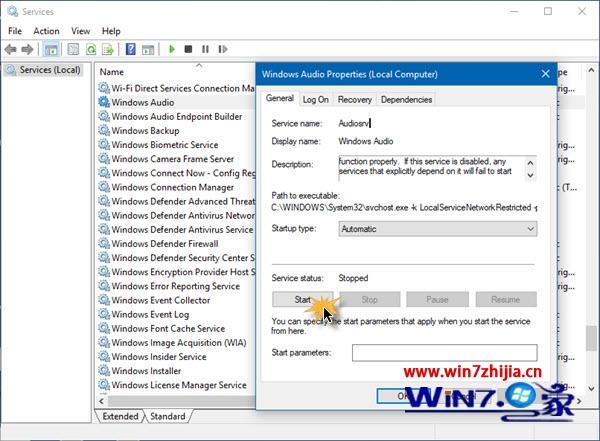Viewport: 600px width, 441px height.
Task: Select Windows Encryption Provider Host row
Action: tap(176, 272)
